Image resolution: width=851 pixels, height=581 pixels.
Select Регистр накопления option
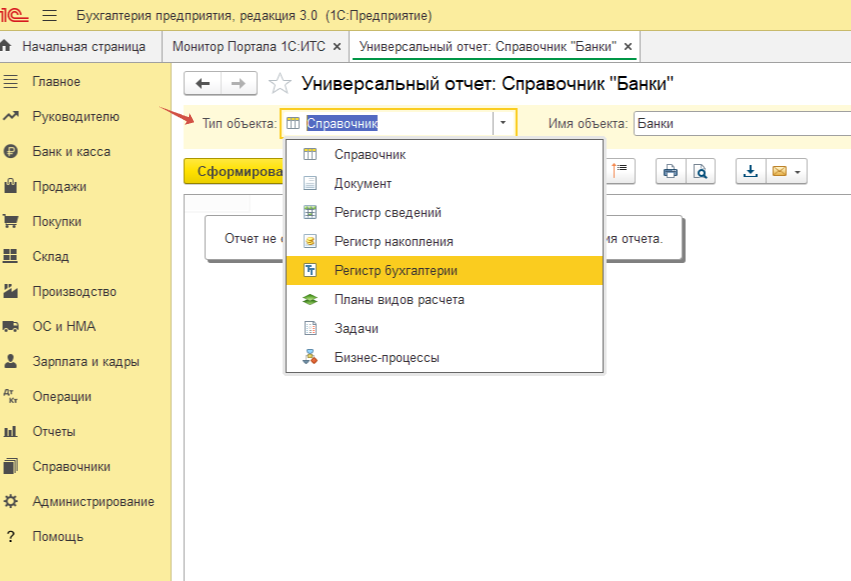[x=444, y=241]
